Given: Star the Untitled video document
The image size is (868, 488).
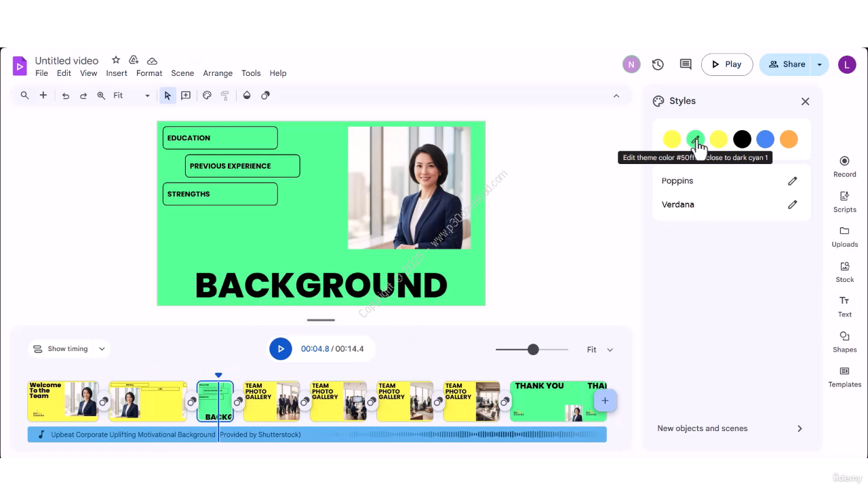Looking at the screenshot, I should coord(116,60).
